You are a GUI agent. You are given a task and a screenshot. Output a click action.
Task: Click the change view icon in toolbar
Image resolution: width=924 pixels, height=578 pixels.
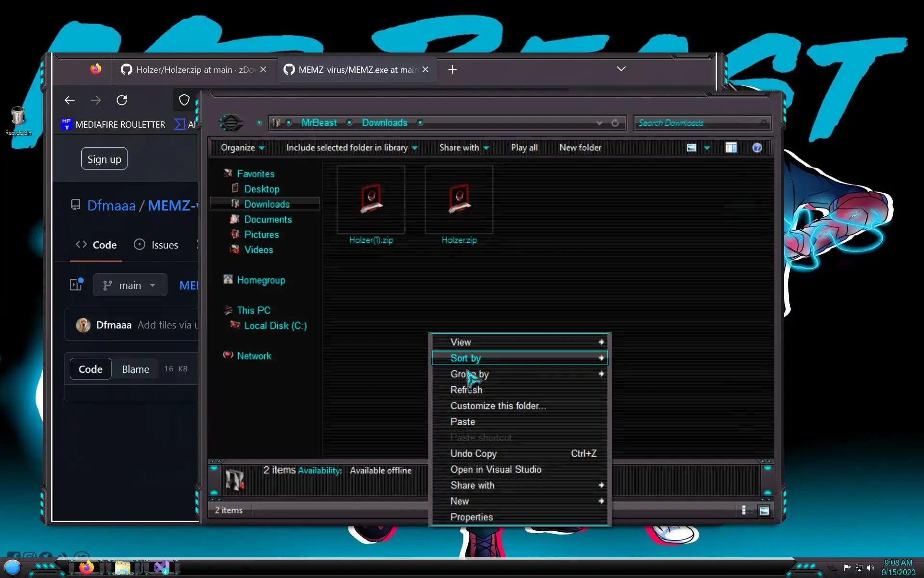(x=692, y=148)
